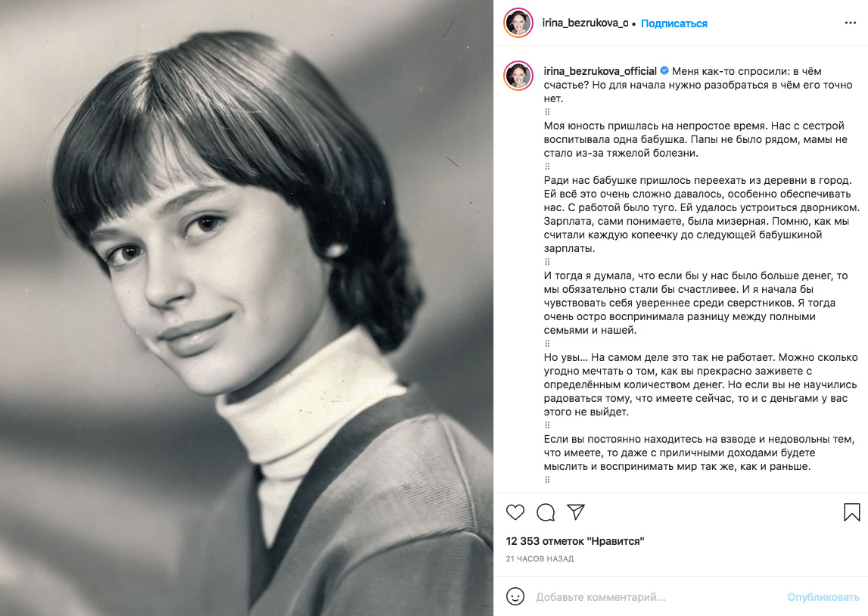Open comments via the speech bubble icon
The image size is (868, 616).
pyautogui.click(x=546, y=512)
